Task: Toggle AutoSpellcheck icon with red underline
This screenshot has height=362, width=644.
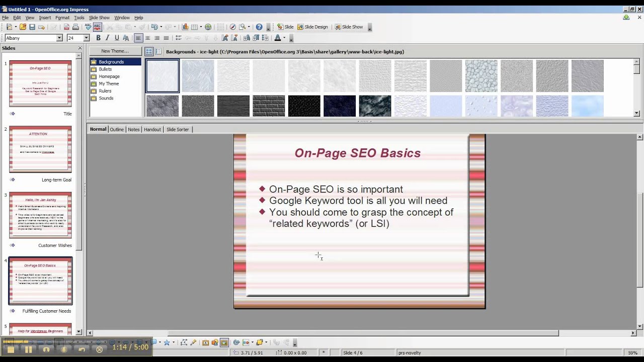Action: (97, 27)
